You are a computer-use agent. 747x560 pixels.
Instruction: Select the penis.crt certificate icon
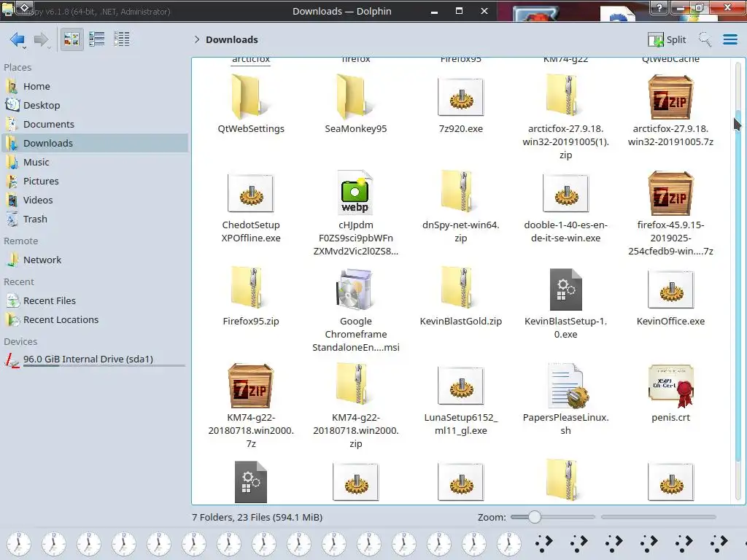point(671,385)
